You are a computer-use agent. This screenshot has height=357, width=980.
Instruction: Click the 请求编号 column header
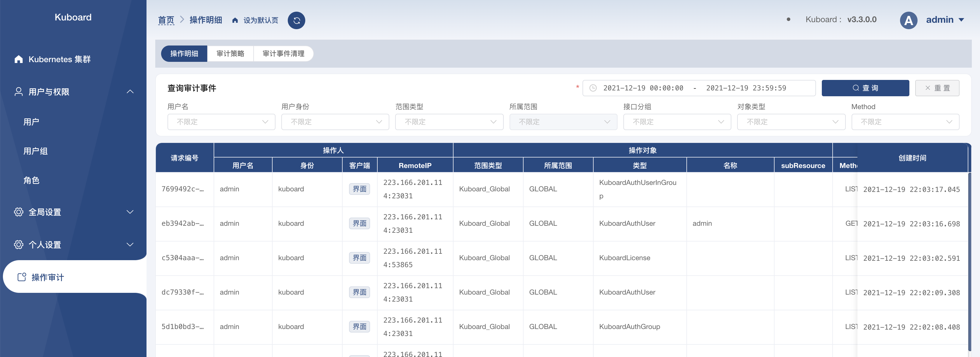(x=184, y=158)
